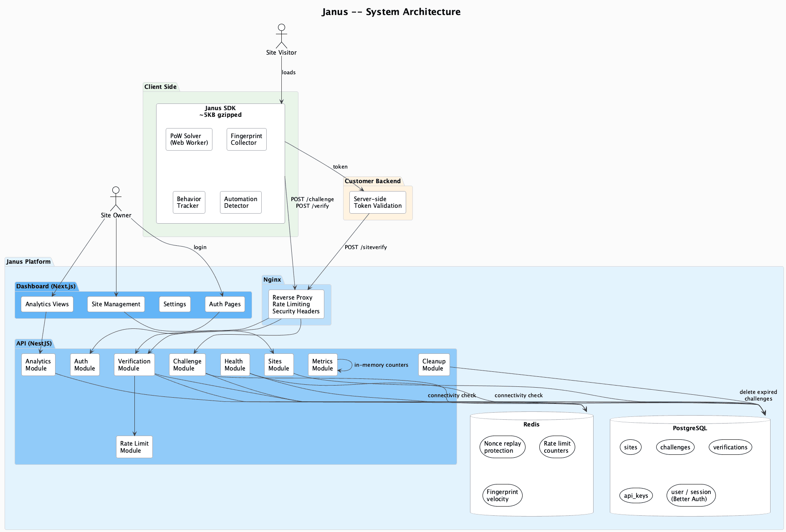
Task: Click the PoW Solver (Web Worker) node
Action: (189, 139)
